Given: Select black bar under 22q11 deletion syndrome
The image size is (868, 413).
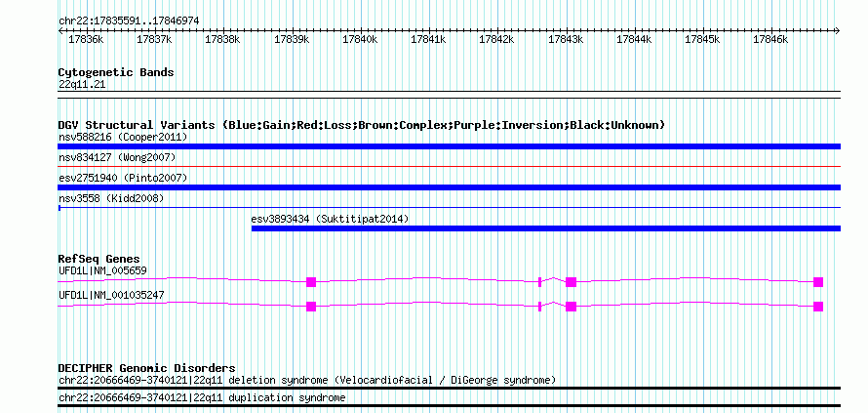Looking at the screenshot, I should click(449, 388).
